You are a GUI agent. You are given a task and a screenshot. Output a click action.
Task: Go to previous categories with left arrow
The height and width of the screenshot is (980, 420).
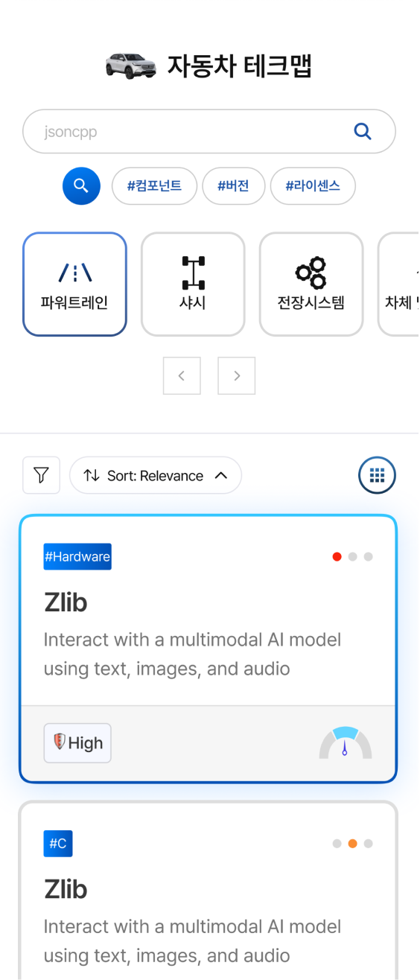(x=182, y=376)
